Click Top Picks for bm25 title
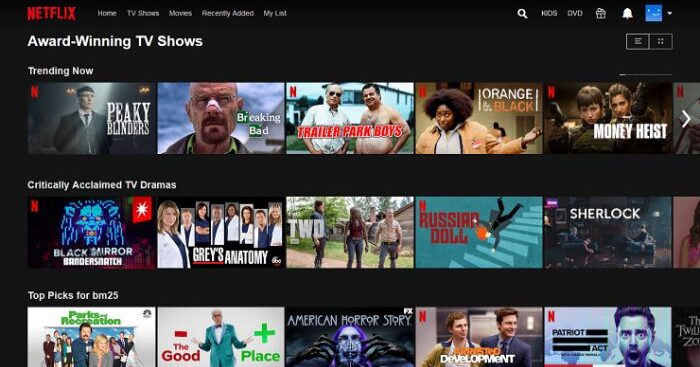Screen dimensions: 700x367 (73, 295)
